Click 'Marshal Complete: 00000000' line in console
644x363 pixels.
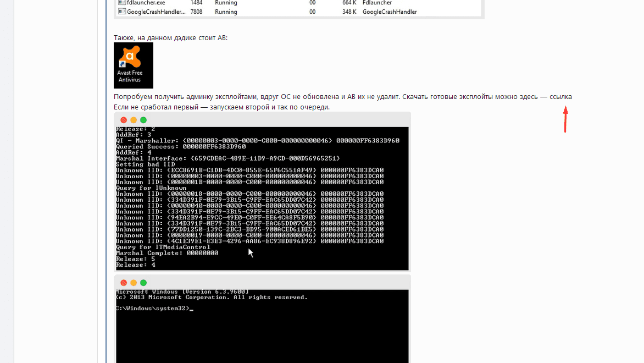coord(166,253)
